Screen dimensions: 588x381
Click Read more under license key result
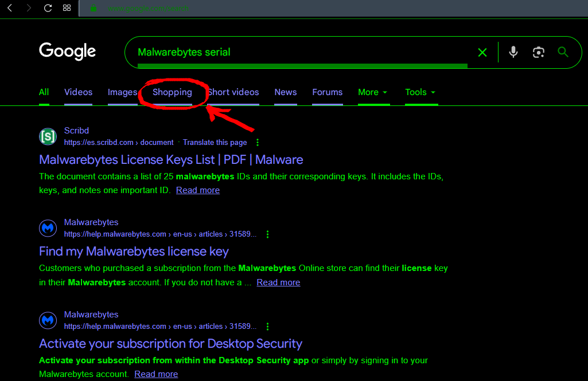[x=278, y=282]
